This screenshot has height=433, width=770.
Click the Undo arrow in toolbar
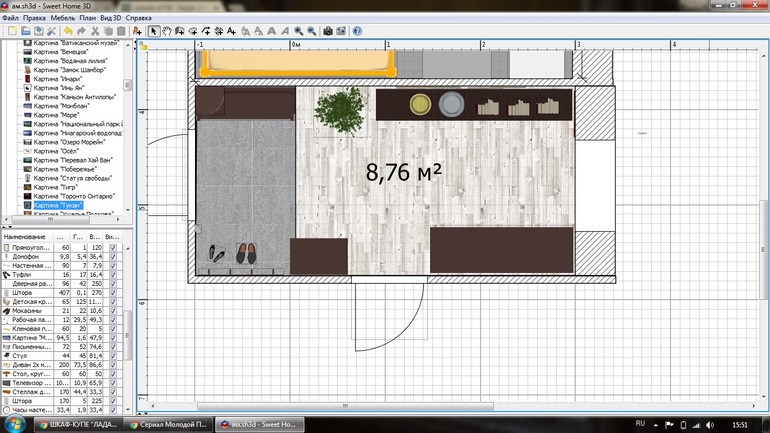(68, 31)
